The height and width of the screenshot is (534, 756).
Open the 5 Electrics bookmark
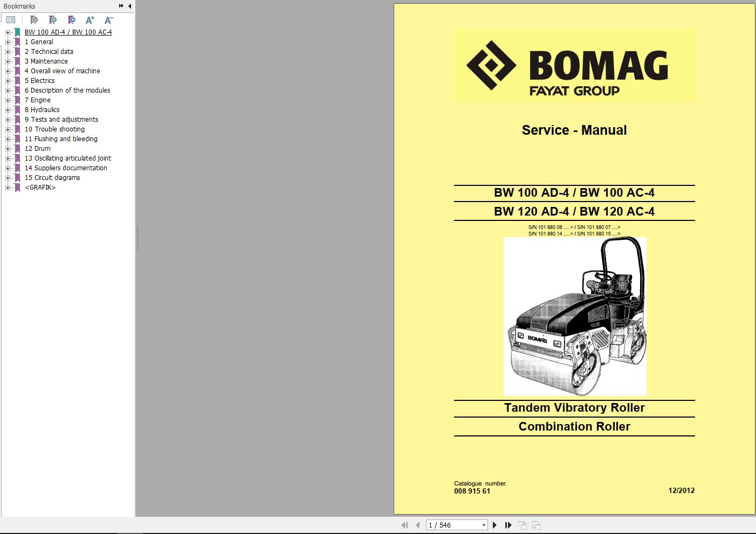(x=40, y=81)
